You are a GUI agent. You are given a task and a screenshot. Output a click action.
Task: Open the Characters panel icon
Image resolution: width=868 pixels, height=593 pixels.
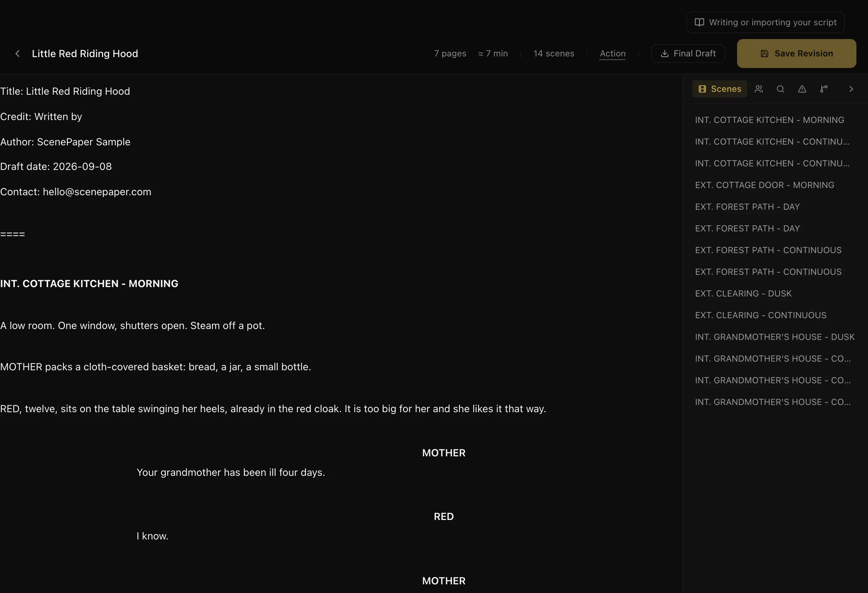(758, 89)
